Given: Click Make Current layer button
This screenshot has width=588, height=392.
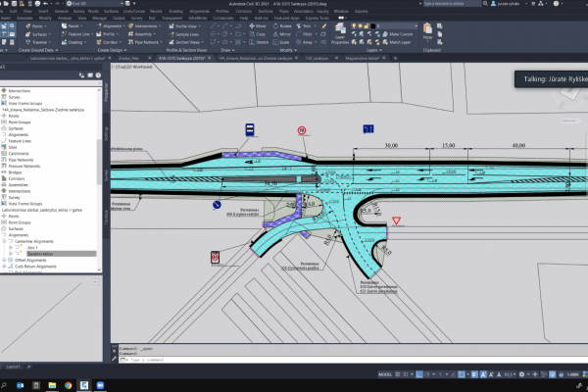Looking at the screenshot, I should pyautogui.click(x=398, y=34).
